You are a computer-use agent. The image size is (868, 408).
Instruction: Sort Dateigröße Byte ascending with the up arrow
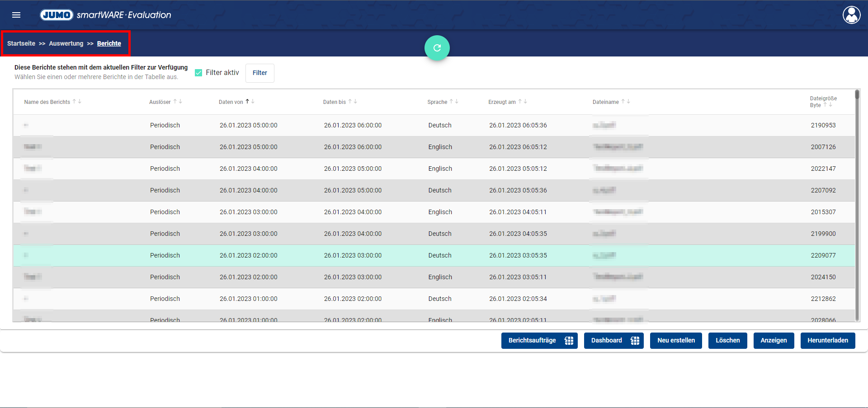click(825, 105)
